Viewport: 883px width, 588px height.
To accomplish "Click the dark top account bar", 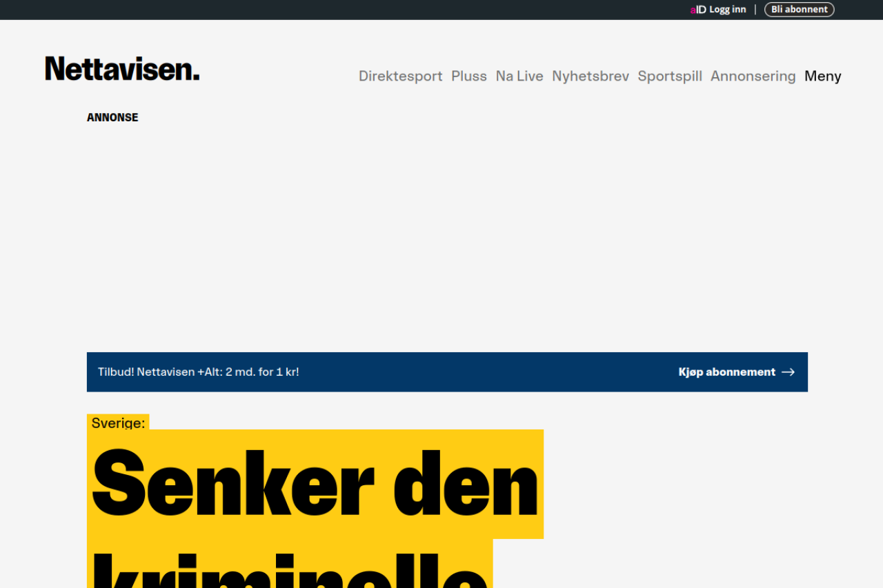I will (x=345, y=10).
